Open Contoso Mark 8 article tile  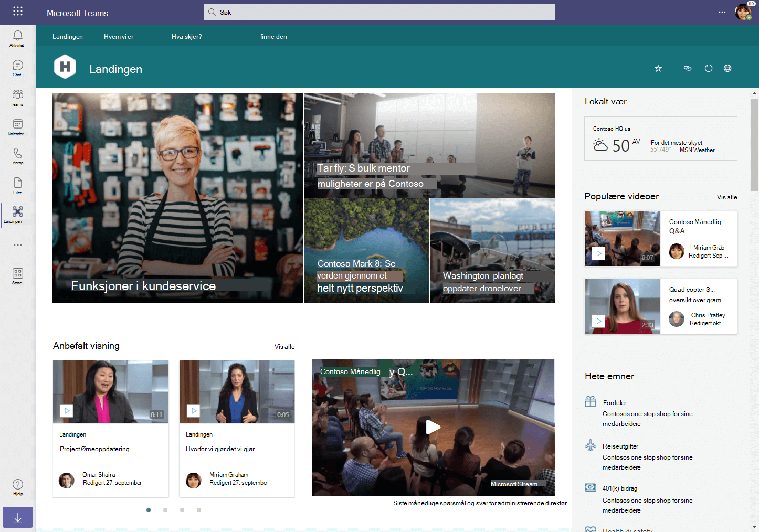click(366, 251)
